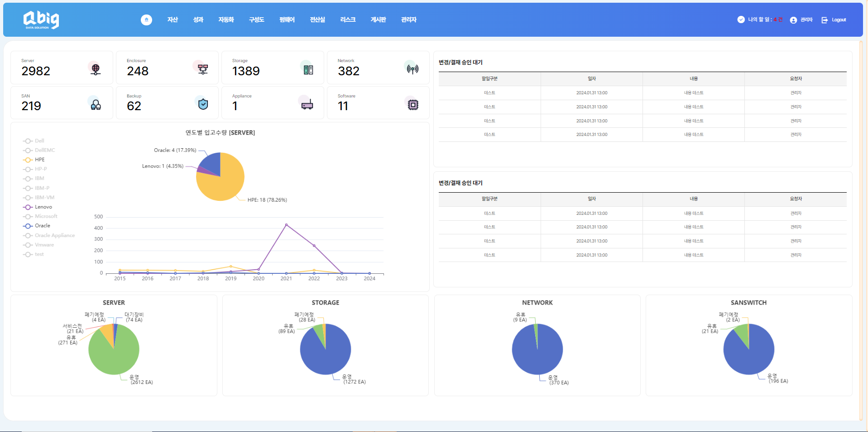Screen dimensions: 868x432
Task: Toggle Microsoft series in chart legend
Action: click(x=40, y=216)
